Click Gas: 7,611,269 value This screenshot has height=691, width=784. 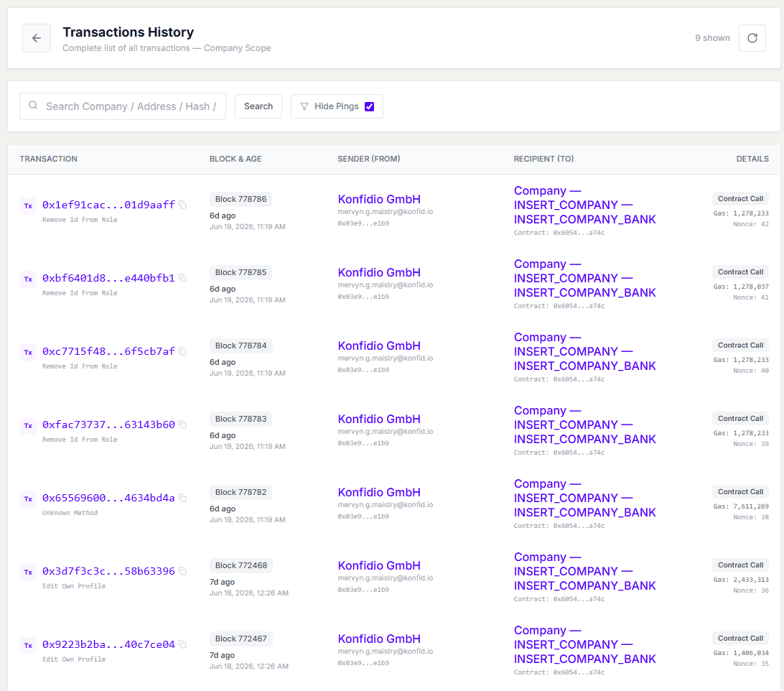(x=741, y=506)
